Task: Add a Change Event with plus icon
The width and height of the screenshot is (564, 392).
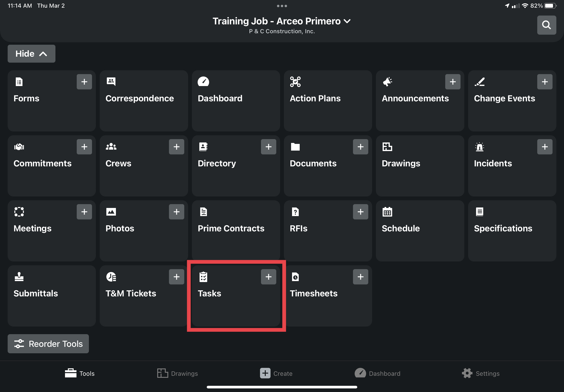Action: click(x=544, y=82)
